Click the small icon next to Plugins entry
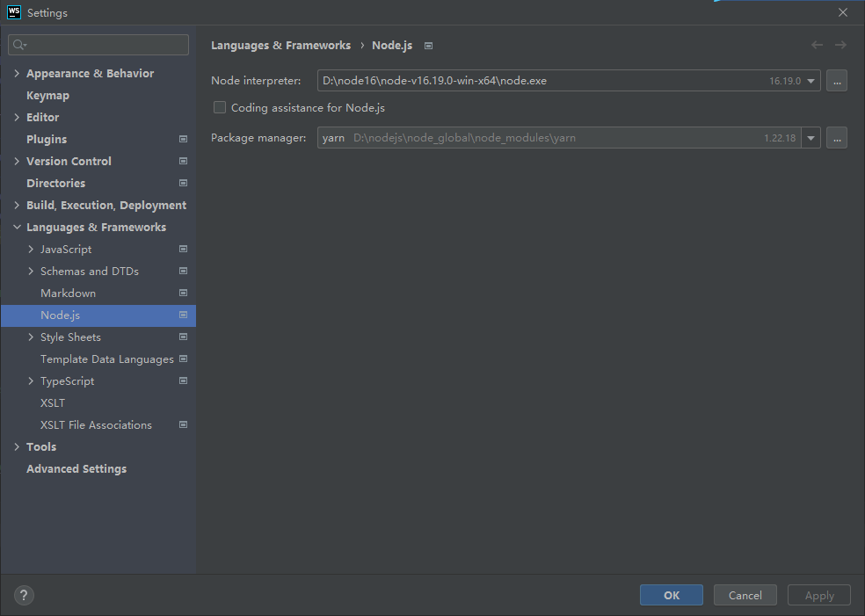 click(182, 139)
